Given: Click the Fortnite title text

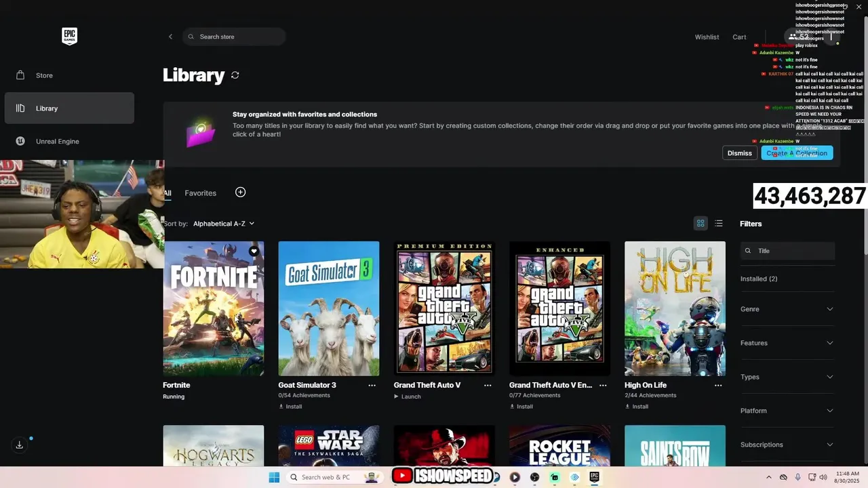Looking at the screenshot, I should (x=176, y=385).
